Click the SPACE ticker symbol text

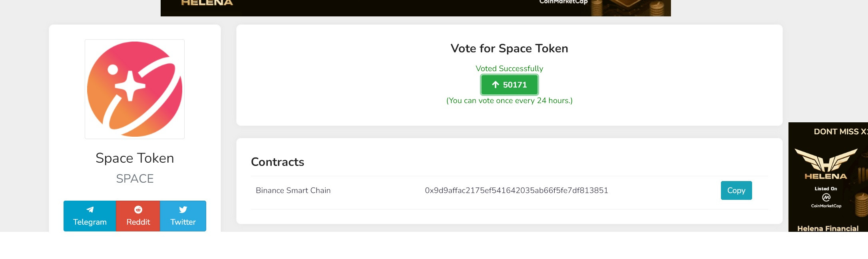(x=135, y=179)
